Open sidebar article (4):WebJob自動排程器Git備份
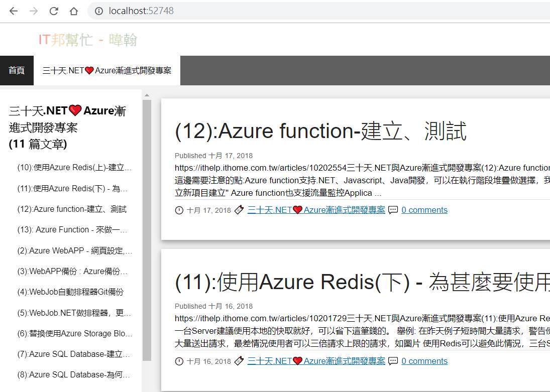This screenshot has height=392, width=550. point(70,292)
